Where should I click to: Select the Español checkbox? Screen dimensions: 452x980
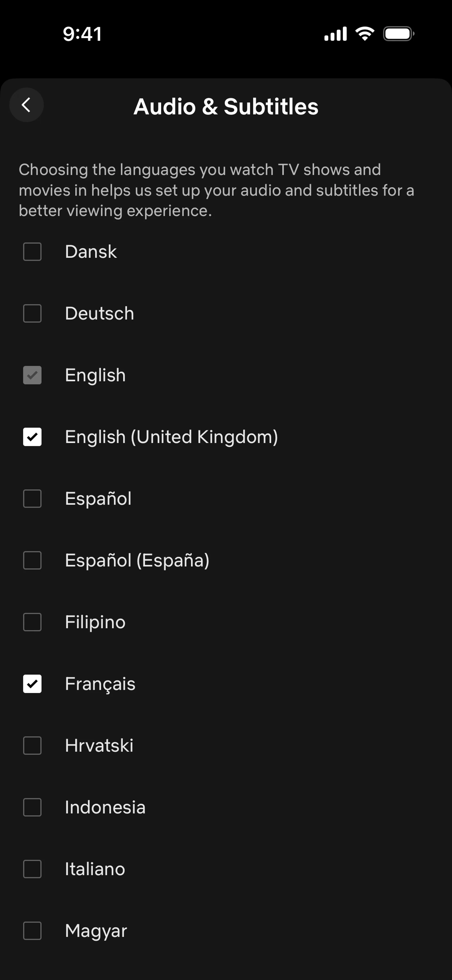(32, 499)
